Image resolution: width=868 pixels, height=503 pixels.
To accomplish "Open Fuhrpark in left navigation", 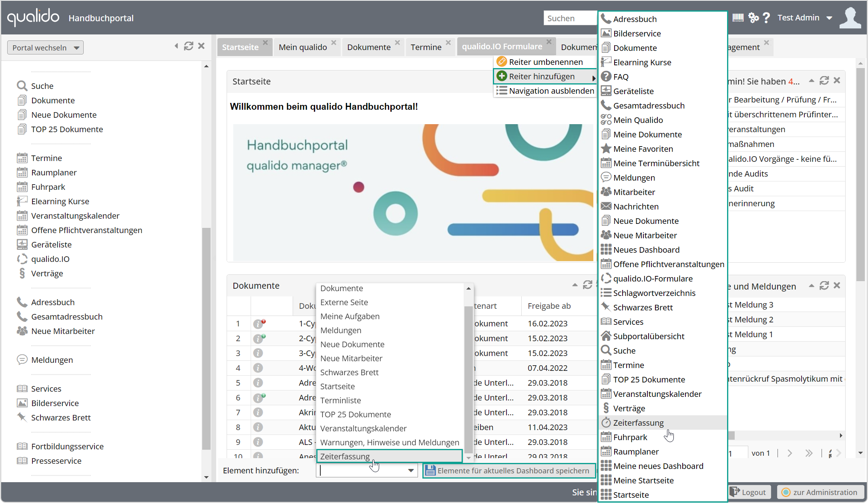I will 48,187.
